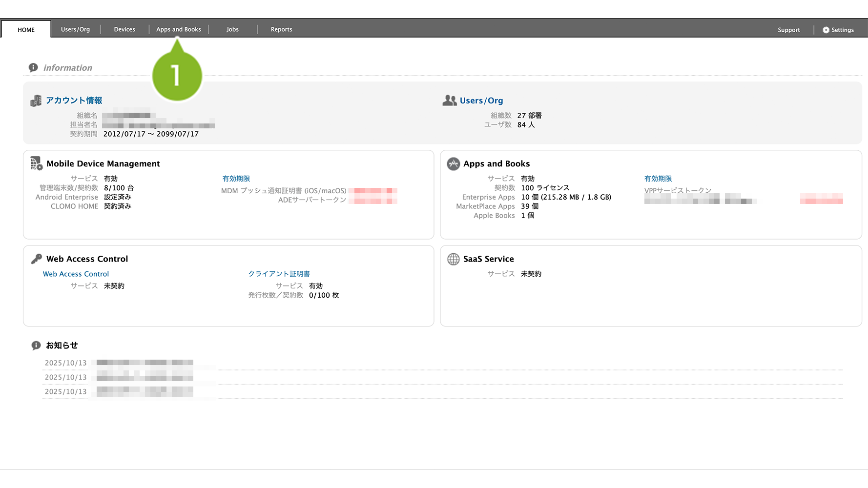Open the Support menu item
This screenshot has height=488, width=868.
788,30
